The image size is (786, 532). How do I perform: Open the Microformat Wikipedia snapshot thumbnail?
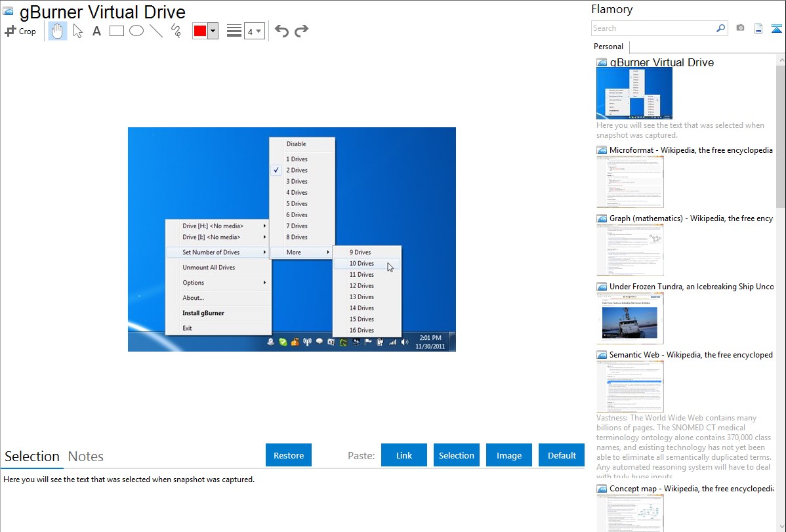(x=630, y=182)
